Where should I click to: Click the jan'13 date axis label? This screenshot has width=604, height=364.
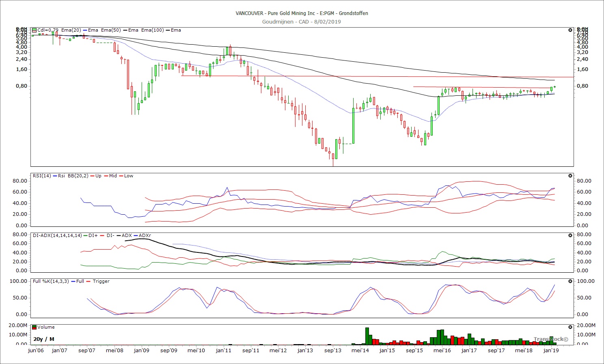305,350
